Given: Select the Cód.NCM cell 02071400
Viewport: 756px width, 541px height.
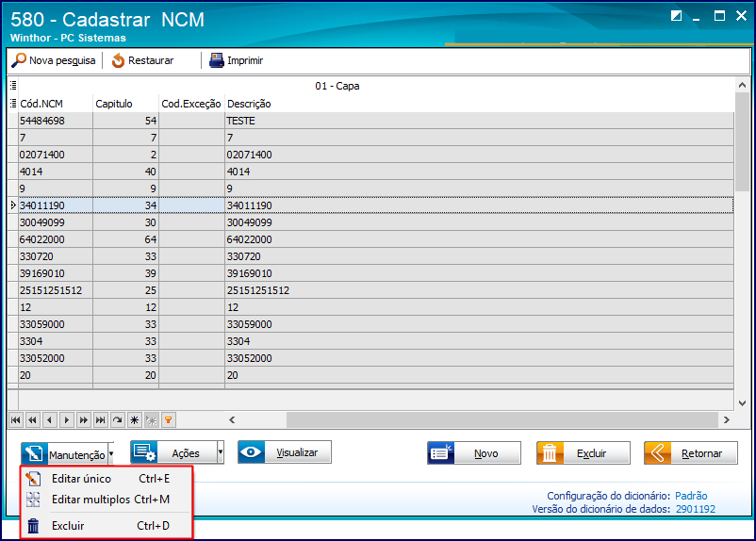Looking at the screenshot, I should [56, 155].
